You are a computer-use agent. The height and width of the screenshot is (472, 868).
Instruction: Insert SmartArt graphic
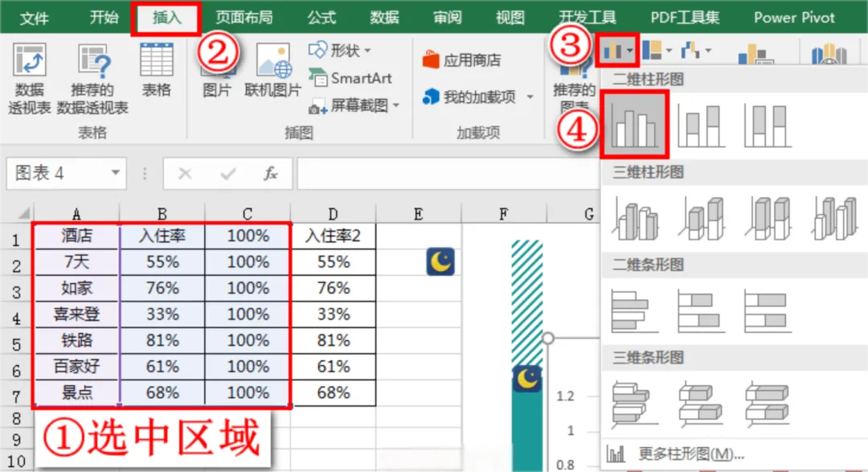tap(350, 79)
